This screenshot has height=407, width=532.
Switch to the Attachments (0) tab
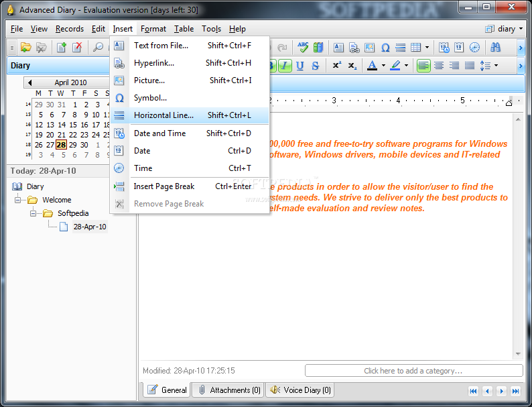[228, 390]
